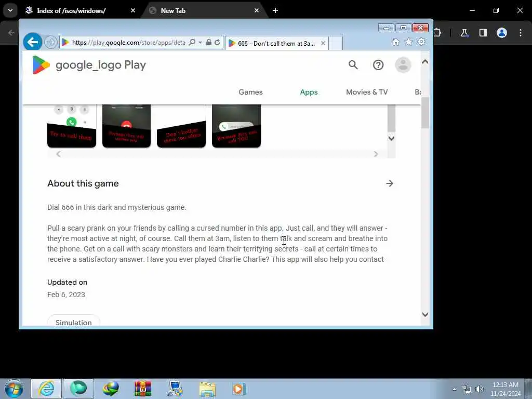Click the computer monitor taskbar icon
This screenshot has width=532, height=399.
click(175, 389)
